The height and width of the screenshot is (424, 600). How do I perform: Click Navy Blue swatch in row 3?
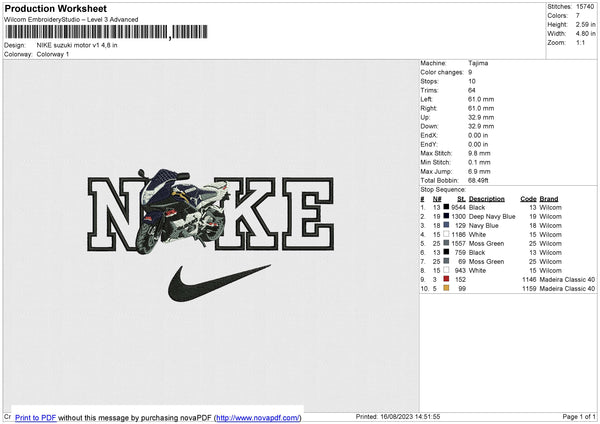(x=446, y=225)
